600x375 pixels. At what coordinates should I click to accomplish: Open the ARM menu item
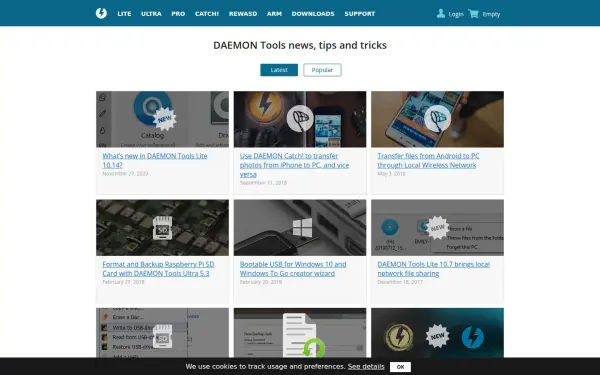point(274,14)
